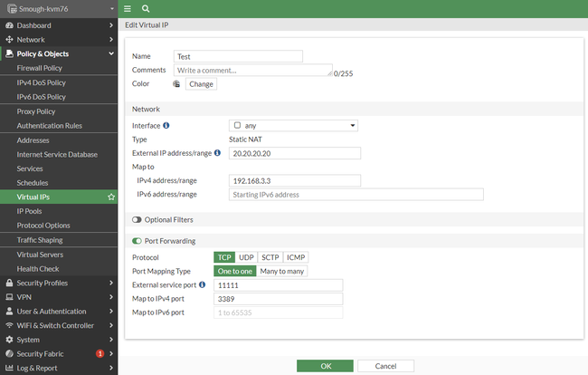Image resolution: width=588 pixels, height=375 pixels.
Task: Click the Smough-kvm76 device icon
Action: (x=12, y=9)
